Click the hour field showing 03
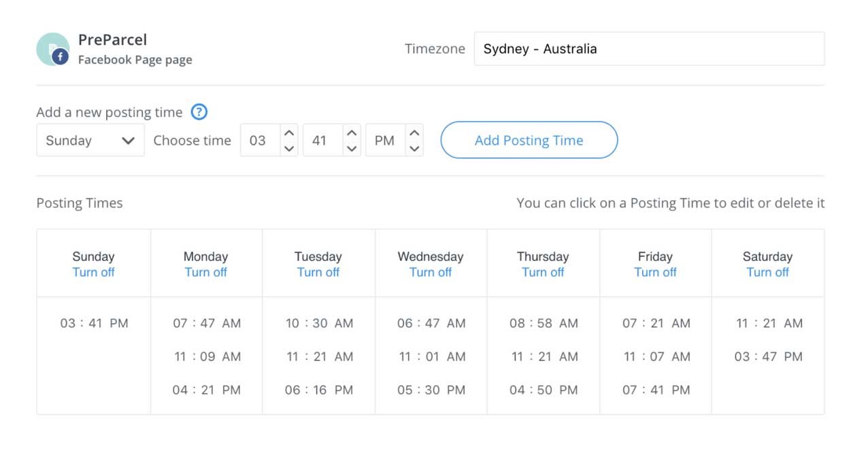The height and width of the screenshot is (461, 868). [x=261, y=140]
